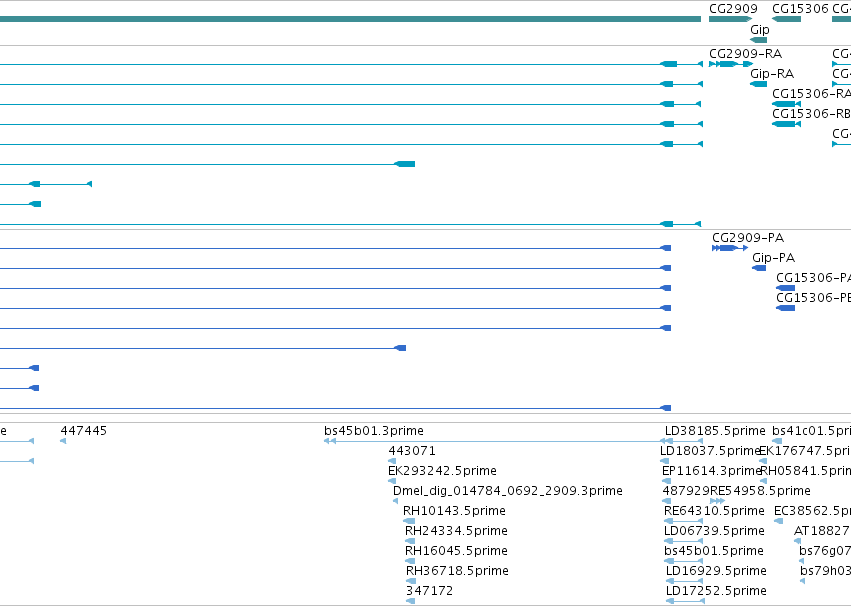
Task: Click the RE64310.5prime EST label
Action: [714, 511]
